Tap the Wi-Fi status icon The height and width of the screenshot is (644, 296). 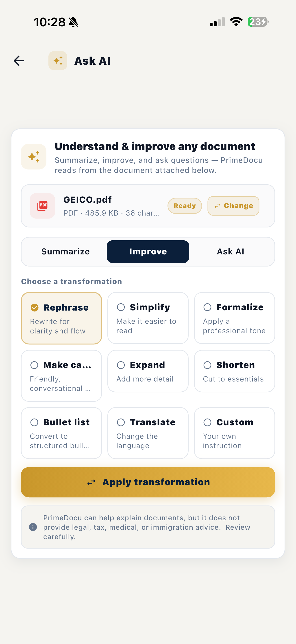pyautogui.click(x=236, y=22)
